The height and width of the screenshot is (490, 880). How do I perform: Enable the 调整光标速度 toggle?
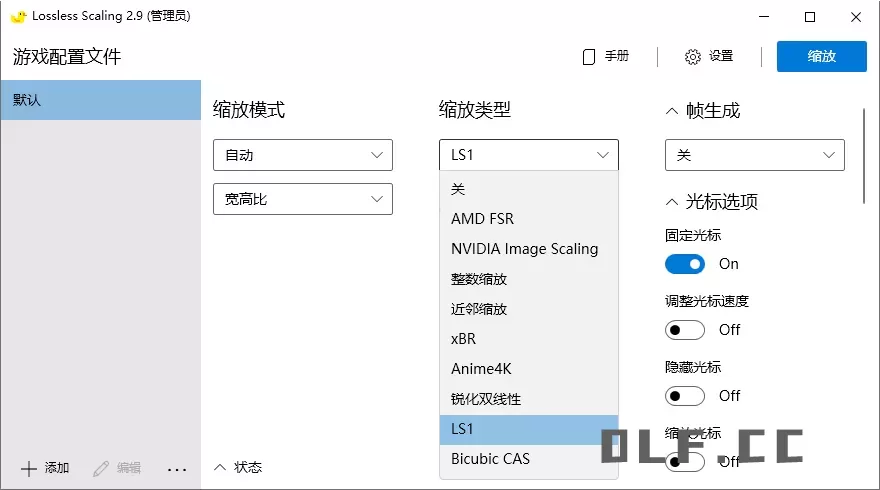[685, 330]
